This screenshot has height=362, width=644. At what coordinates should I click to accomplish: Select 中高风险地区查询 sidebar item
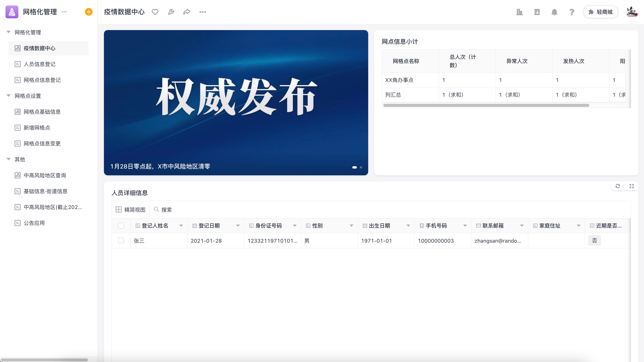click(x=45, y=175)
